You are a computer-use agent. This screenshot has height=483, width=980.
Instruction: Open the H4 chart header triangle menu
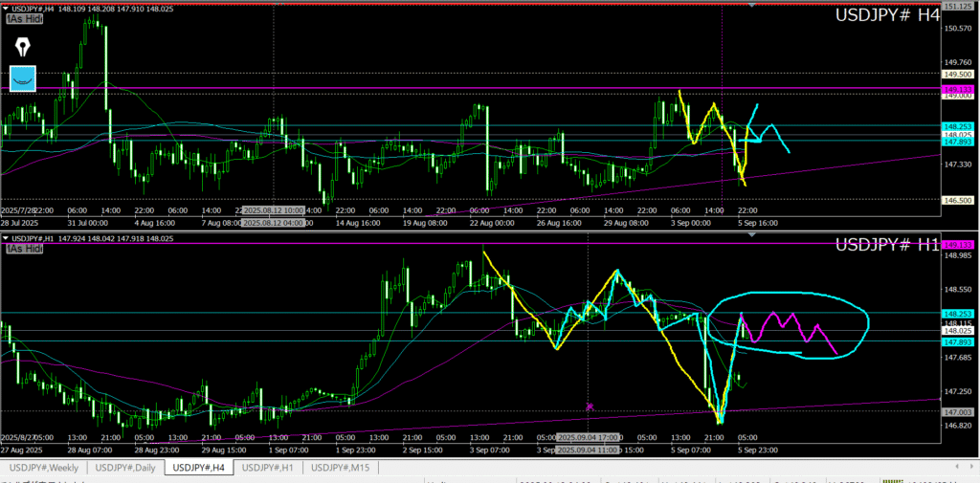coord(6,9)
